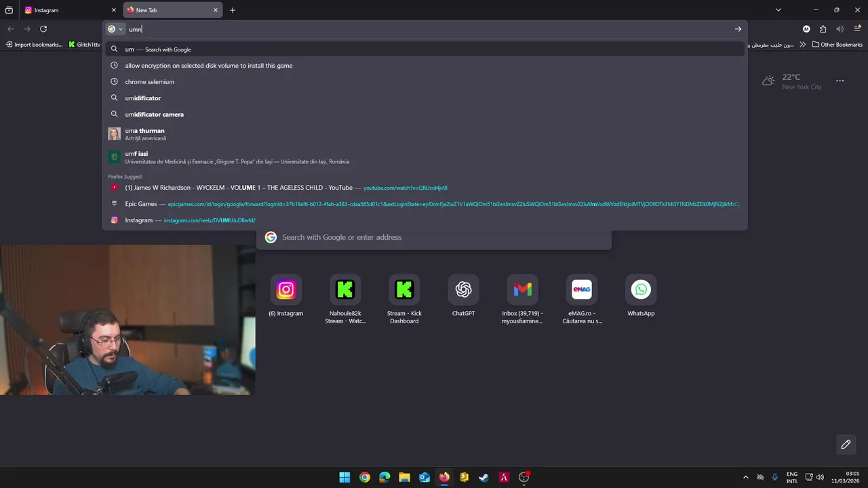The height and width of the screenshot is (488, 868).
Task: Show more bookmarks via double chevron
Action: [x=803, y=45]
